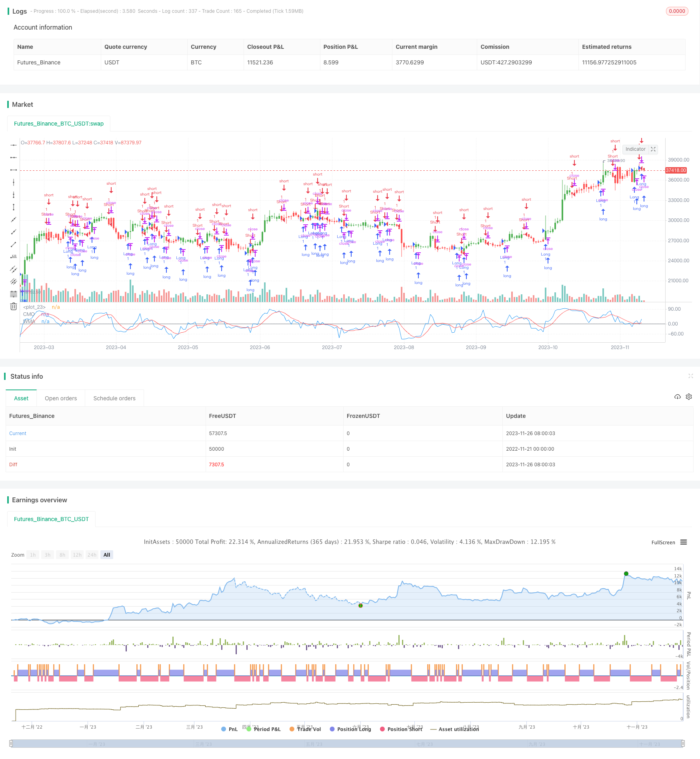Collapse the Status info panel
This screenshot has width=700, height=759.
(690, 376)
